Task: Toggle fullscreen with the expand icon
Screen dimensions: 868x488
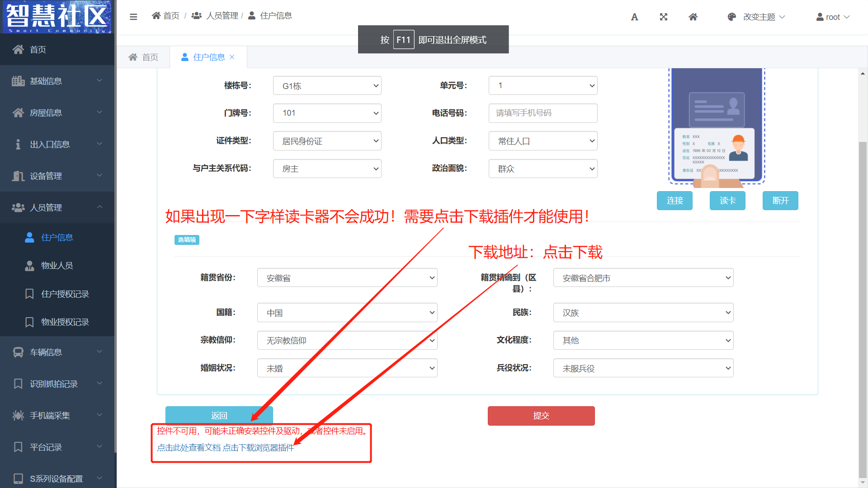Action: (x=663, y=17)
